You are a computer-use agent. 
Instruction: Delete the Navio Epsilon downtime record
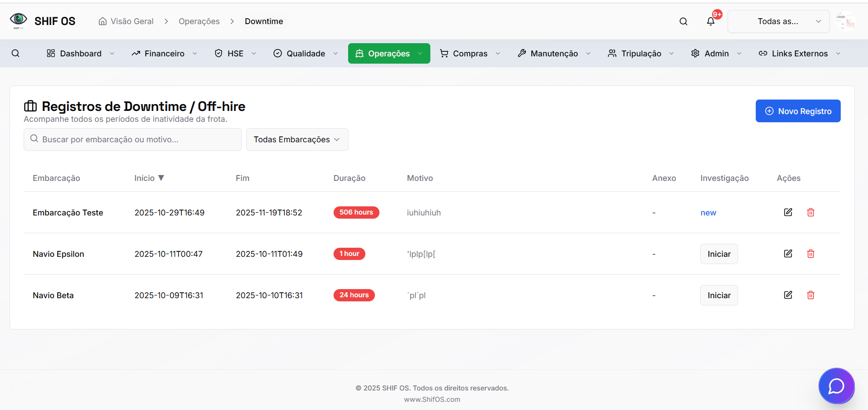811,254
